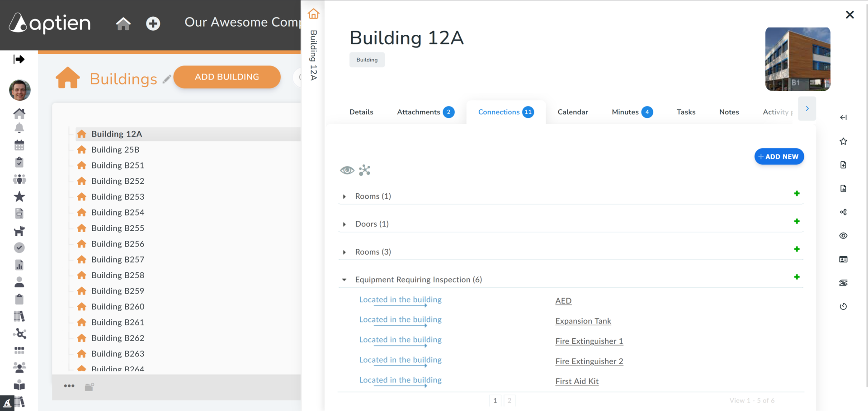
Task: Click the bell notifications icon in sidebar
Action: click(19, 128)
